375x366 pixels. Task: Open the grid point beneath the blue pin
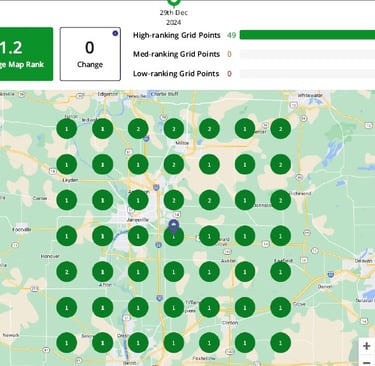(x=174, y=236)
